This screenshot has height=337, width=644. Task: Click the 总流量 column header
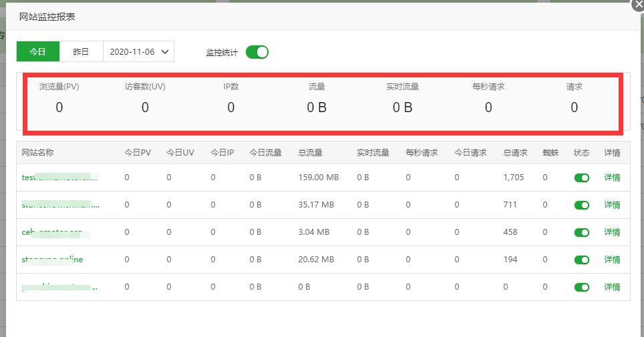coord(310,152)
